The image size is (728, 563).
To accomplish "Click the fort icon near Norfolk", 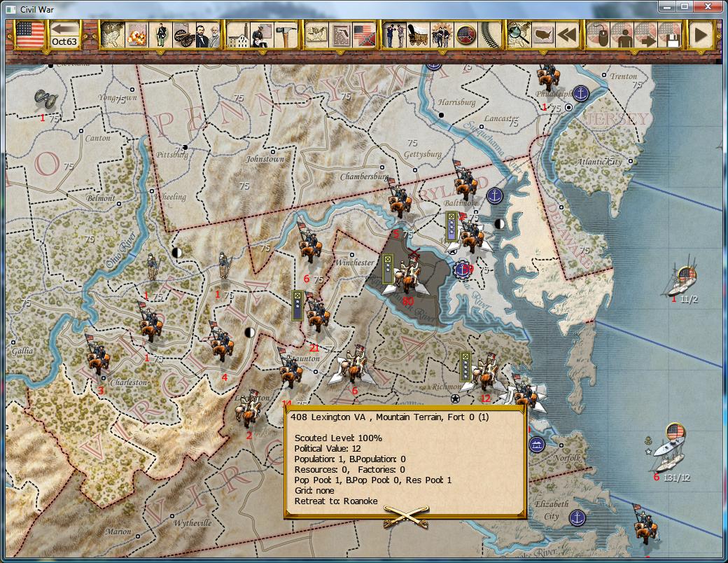I will (x=537, y=445).
